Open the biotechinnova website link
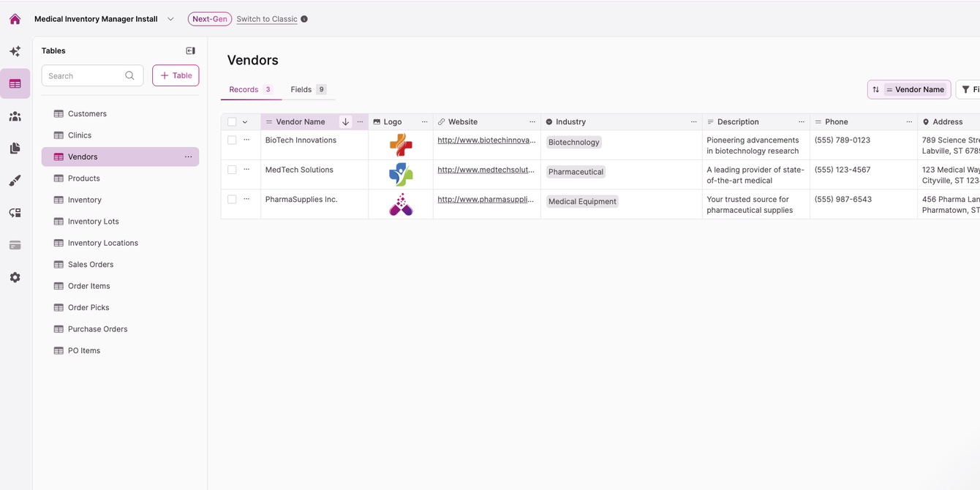 [x=486, y=140]
